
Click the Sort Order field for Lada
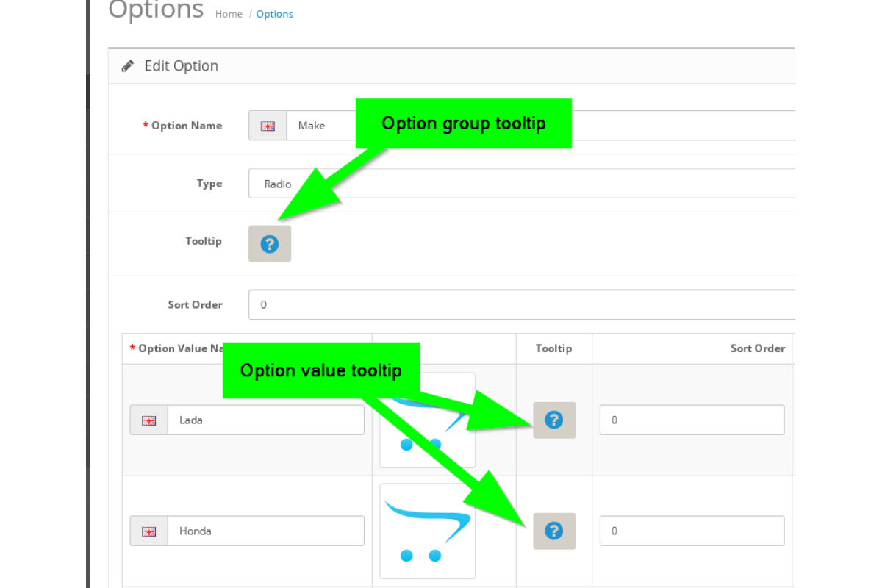(691, 420)
